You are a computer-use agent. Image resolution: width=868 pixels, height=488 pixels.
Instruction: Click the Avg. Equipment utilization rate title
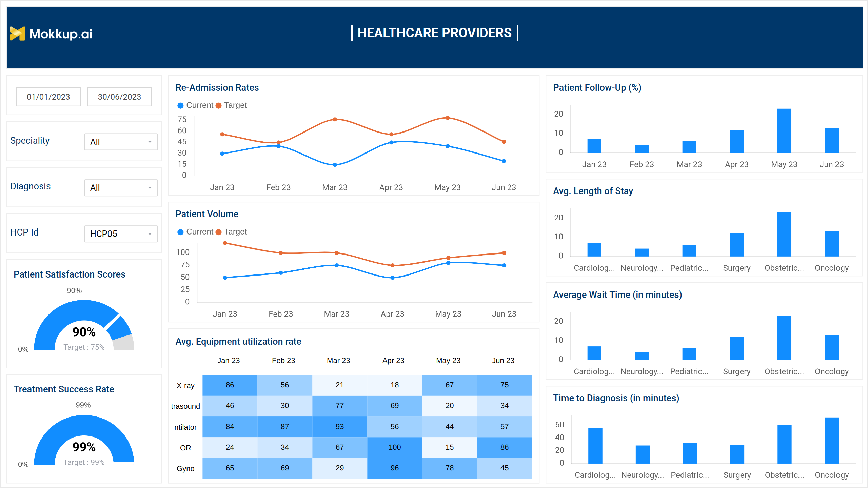coord(238,342)
